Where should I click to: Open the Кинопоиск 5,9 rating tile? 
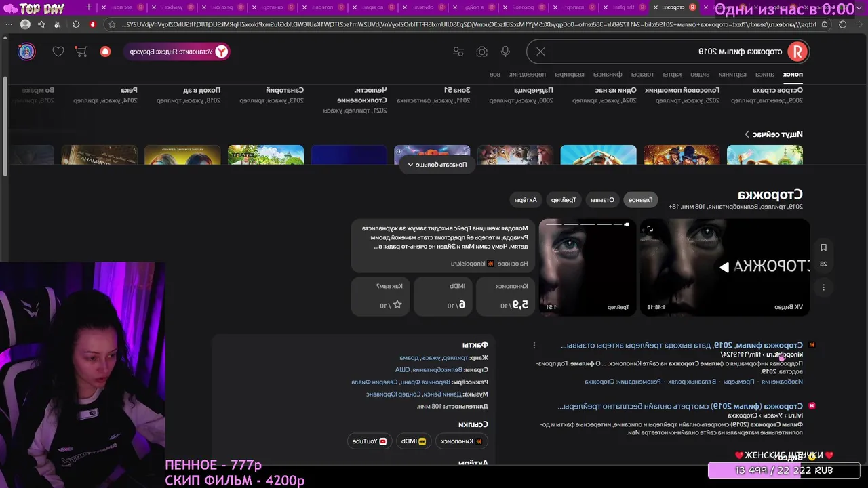coord(506,296)
